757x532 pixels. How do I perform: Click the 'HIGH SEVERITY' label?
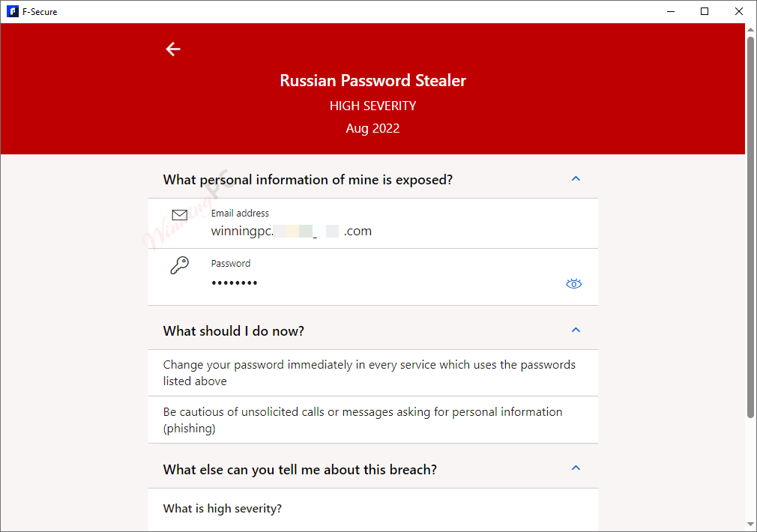pos(373,106)
